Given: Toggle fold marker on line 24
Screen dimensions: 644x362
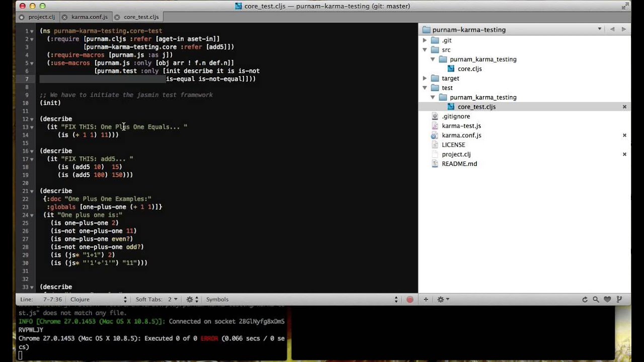Looking at the screenshot, I should pyautogui.click(x=32, y=215).
